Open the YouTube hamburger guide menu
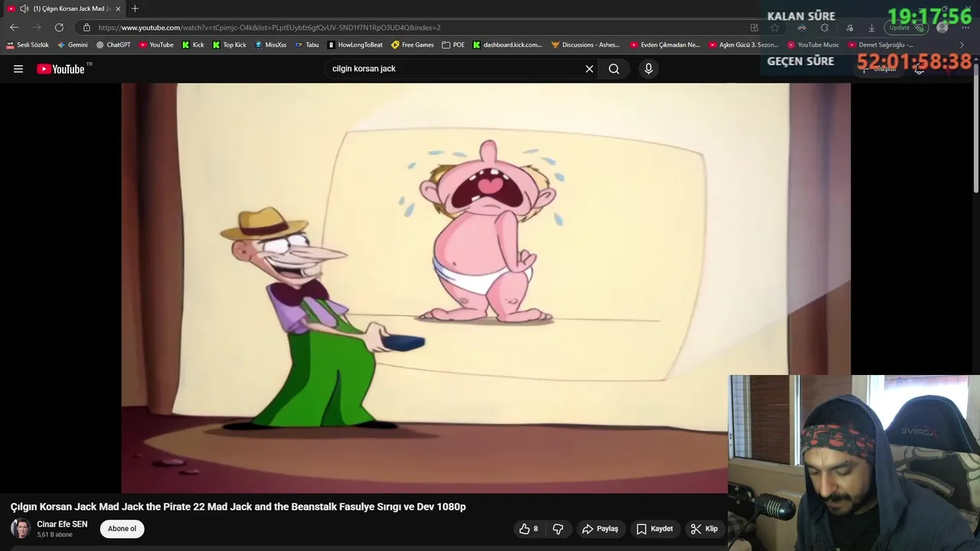 tap(18, 69)
